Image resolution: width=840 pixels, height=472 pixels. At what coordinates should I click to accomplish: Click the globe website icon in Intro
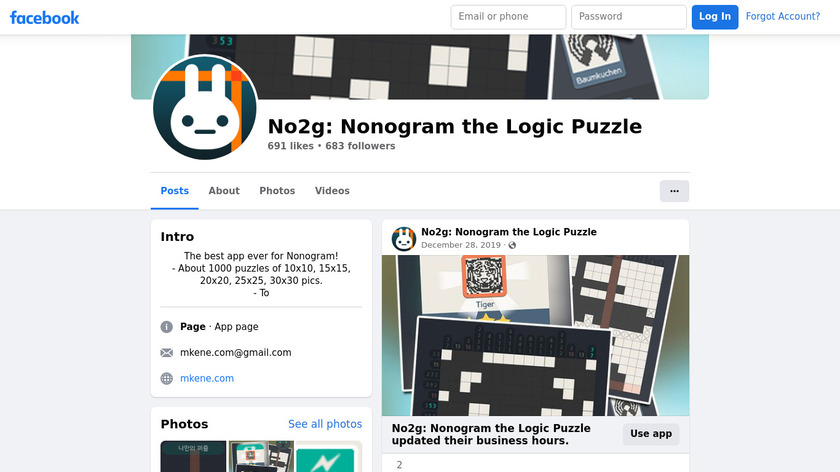167,378
